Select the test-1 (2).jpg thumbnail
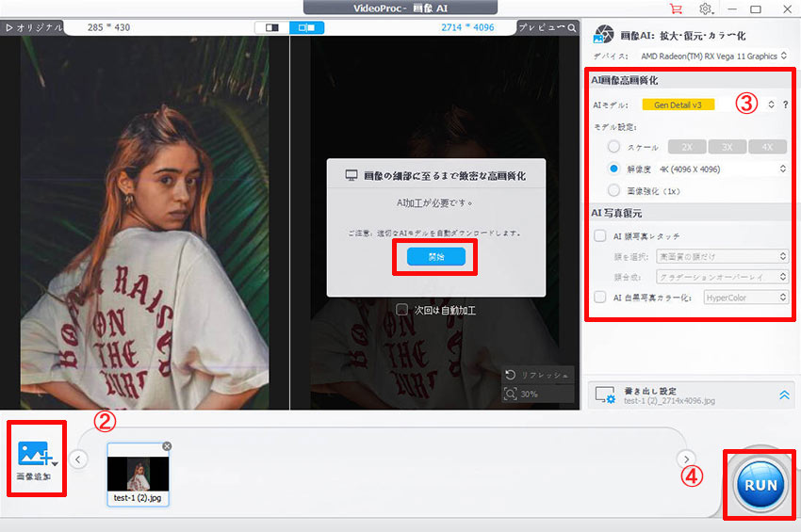 138,475
